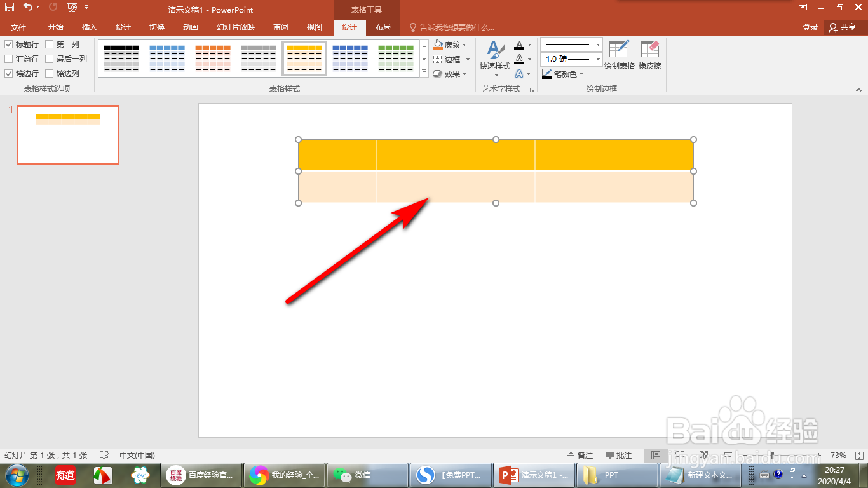Select the 绘制表格 draw table tool
Image resolution: width=868 pixels, height=488 pixels.
[619, 55]
